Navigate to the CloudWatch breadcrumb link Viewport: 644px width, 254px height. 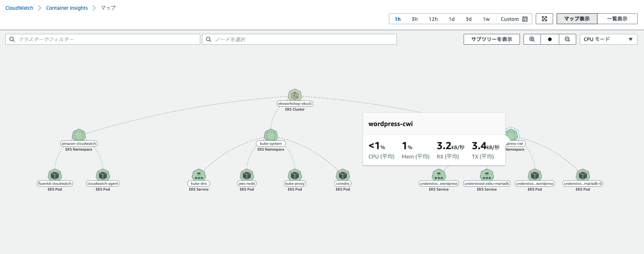[19, 8]
